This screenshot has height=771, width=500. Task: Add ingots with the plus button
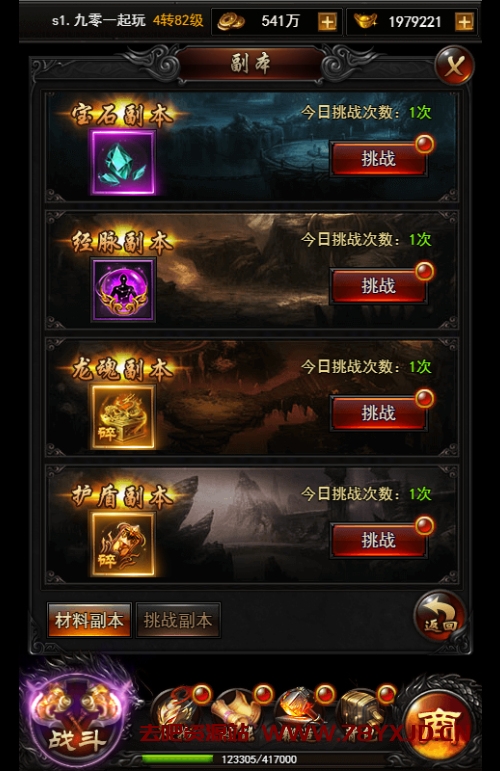click(x=464, y=22)
